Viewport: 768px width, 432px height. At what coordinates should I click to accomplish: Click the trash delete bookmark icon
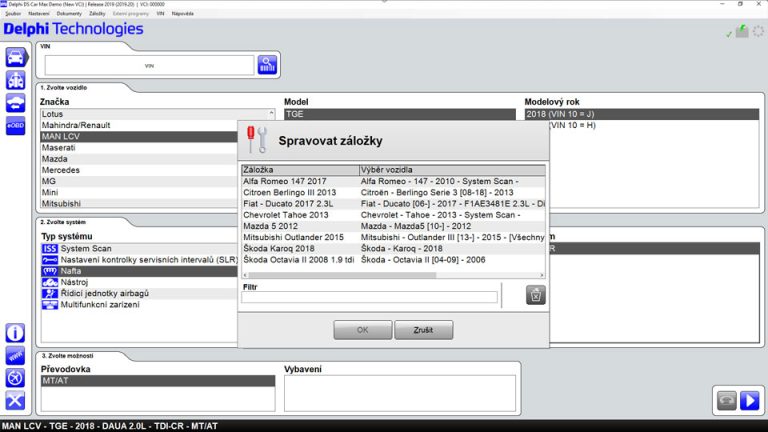pyautogui.click(x=536, y=294)
